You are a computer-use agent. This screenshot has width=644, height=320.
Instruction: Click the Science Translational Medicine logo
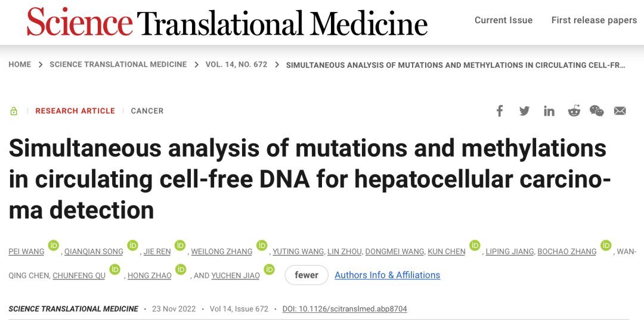(227, 23)
